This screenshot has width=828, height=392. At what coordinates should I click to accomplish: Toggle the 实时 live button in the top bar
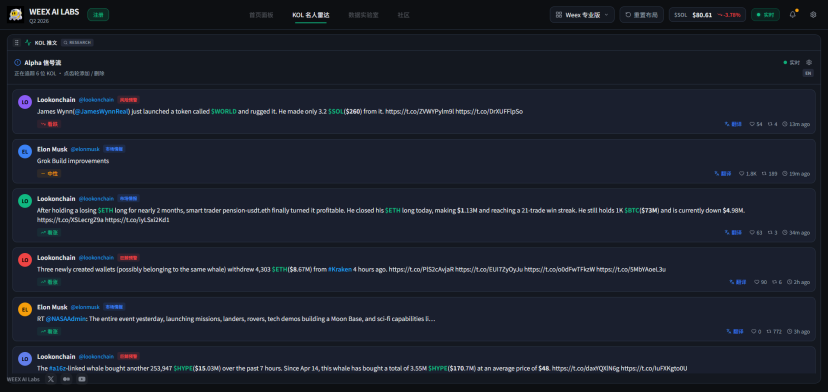click(x=765, y=15)
